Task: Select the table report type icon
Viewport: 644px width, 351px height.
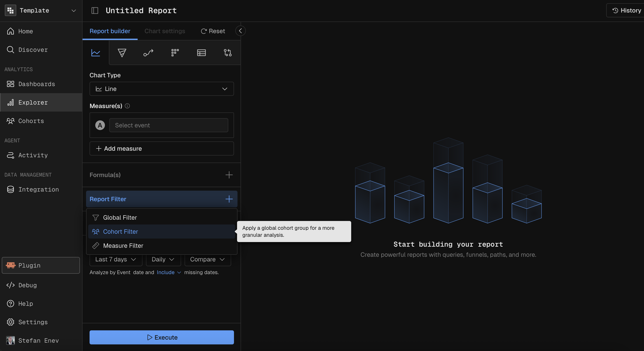Action: 201,53
